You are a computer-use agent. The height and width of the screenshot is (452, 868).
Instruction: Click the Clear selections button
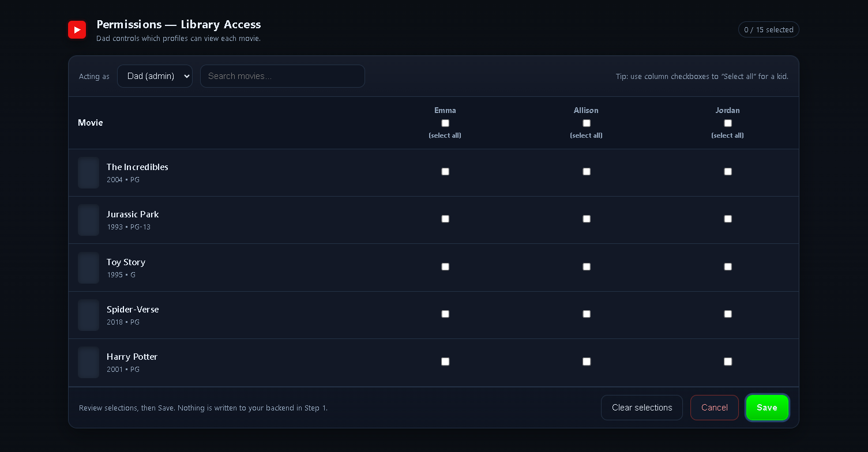642,408
